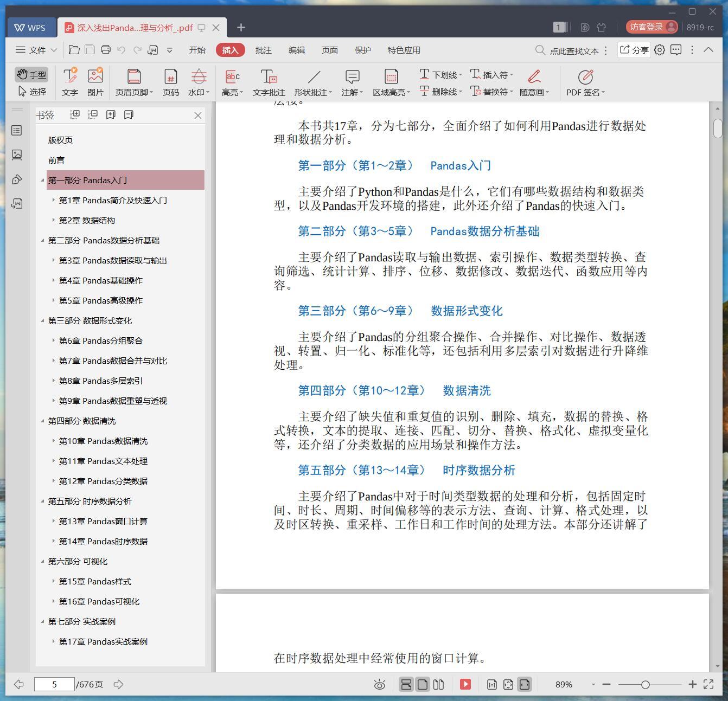Click the print icon in quick toolbar

coord(106,50)
